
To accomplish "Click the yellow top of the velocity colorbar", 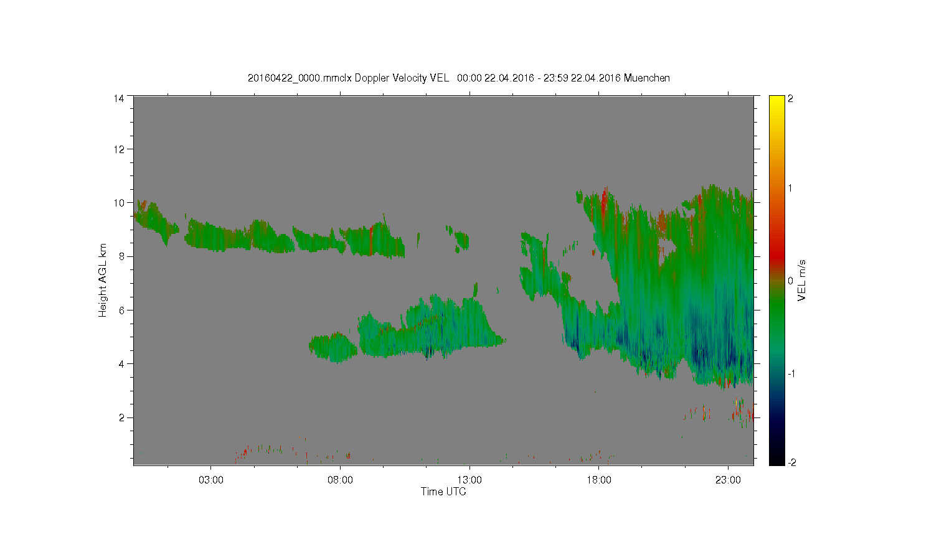I will [x=776, y=101].
